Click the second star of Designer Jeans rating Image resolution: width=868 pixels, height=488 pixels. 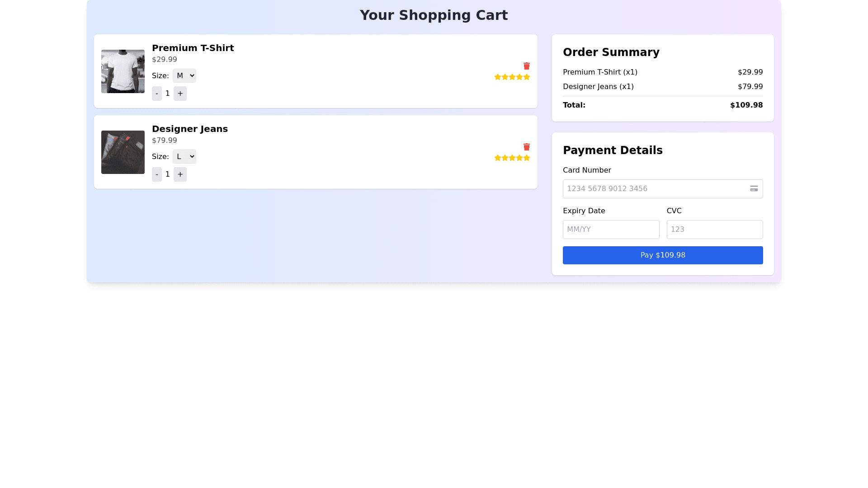505,158
